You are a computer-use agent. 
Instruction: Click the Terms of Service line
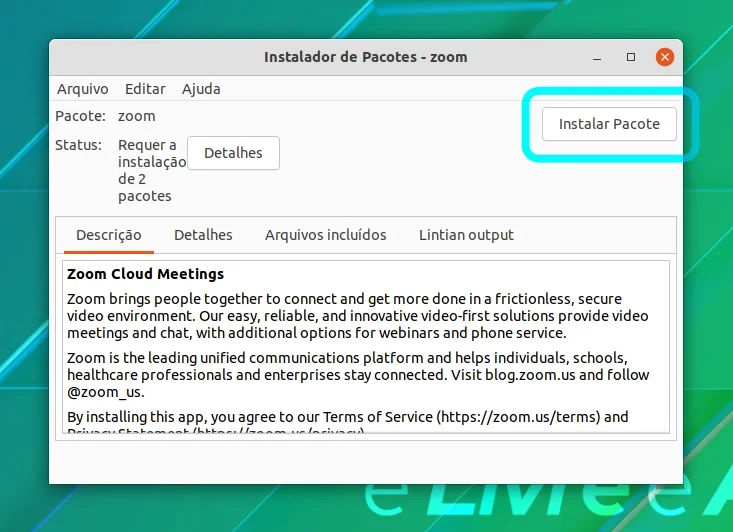pos(348,417)
